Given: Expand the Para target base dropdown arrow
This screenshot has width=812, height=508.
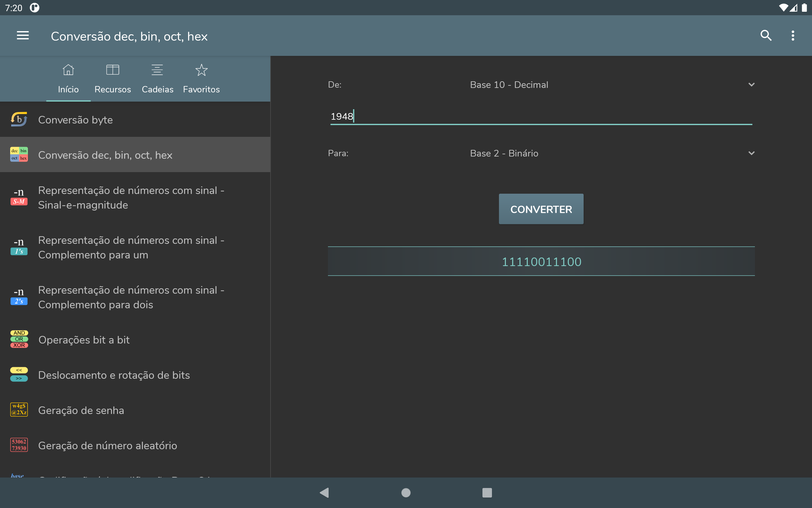Looking at the screenshot, I should tap(751, 153).
